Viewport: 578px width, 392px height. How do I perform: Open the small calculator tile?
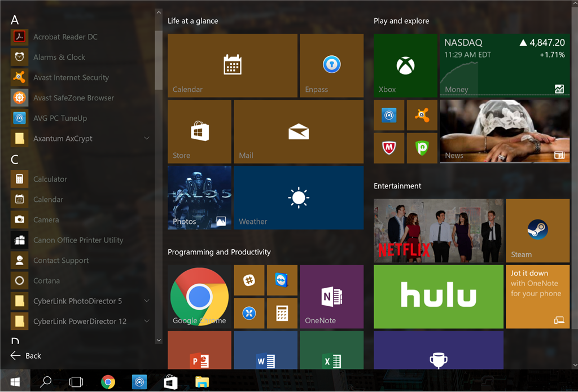click(282, 313)
